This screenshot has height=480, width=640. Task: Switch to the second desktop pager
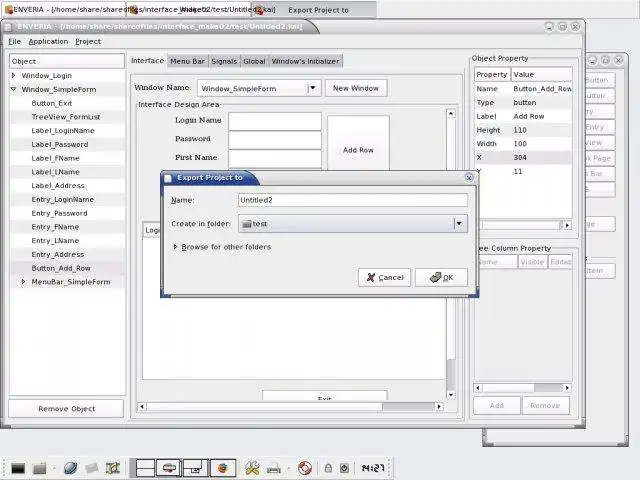pyautogui.click(x=169, y=468)
